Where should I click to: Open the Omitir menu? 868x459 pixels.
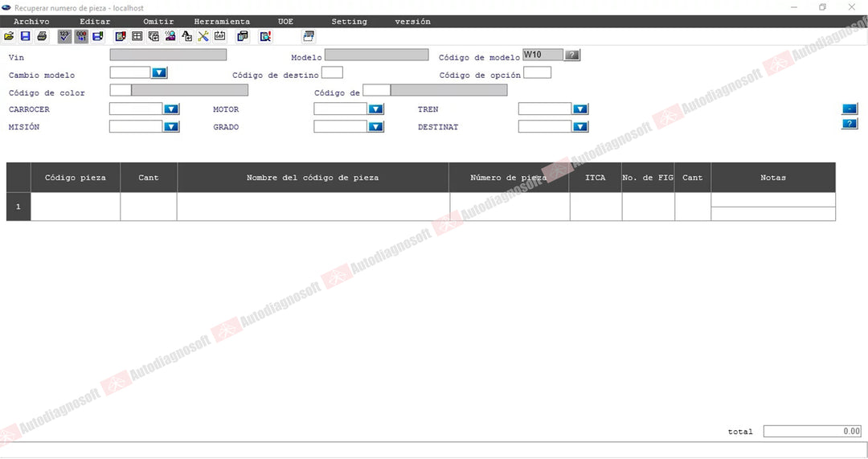[158, 22]
